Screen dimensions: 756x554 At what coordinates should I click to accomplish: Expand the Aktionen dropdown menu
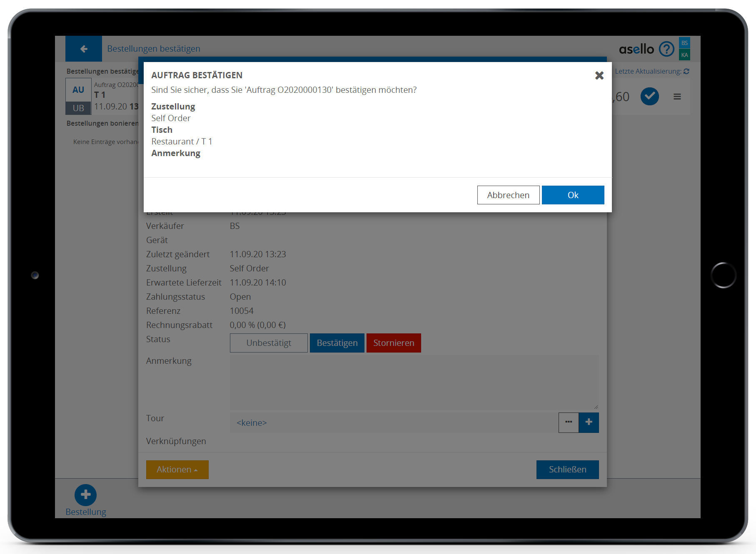177,470
